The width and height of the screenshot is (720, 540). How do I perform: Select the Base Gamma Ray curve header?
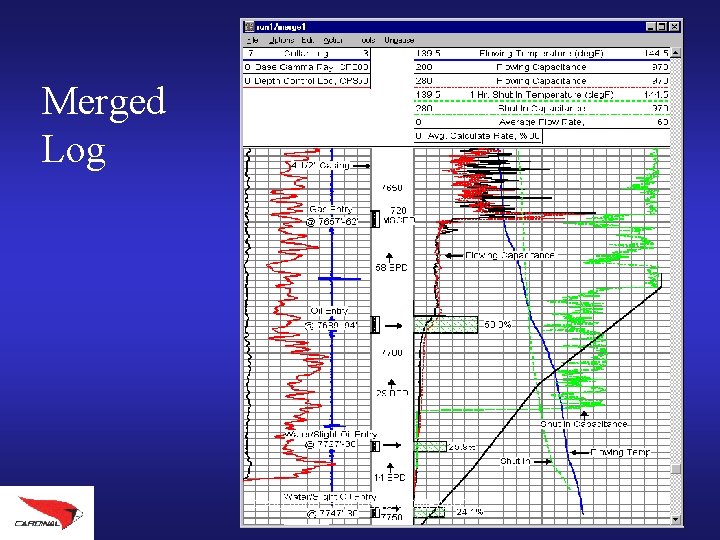coord(306,67)
